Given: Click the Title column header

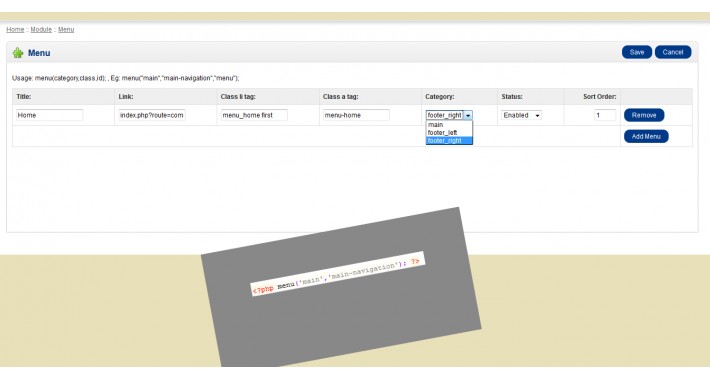Looking at the screenshot, I should coord(24,96).
